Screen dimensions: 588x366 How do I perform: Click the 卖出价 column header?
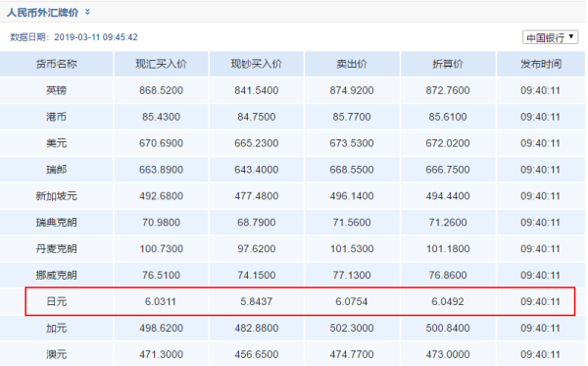coord(352,64)
